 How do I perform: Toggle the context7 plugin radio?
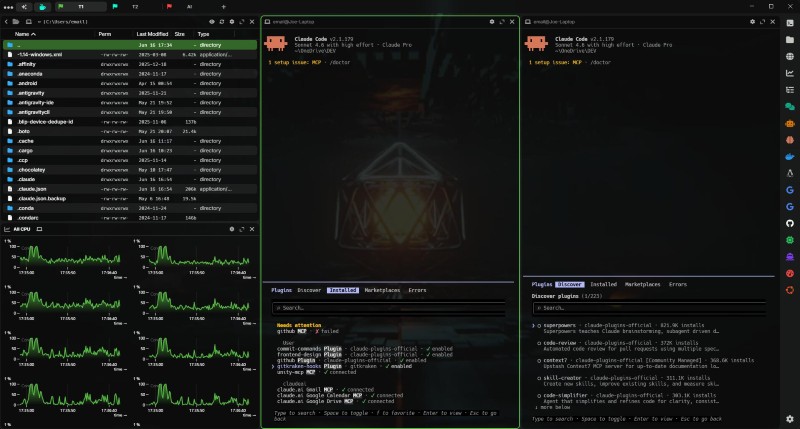click(539, 361)
